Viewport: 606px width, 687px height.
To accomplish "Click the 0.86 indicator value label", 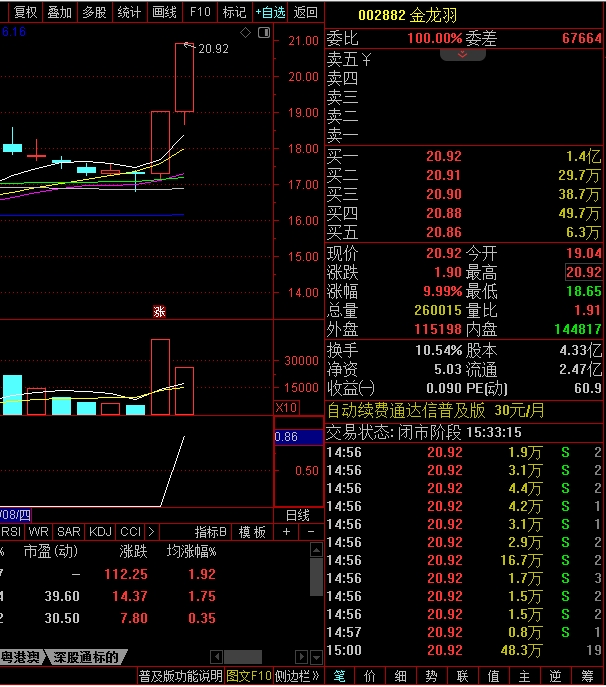I will pyautogui.click(x=298, y=437).
